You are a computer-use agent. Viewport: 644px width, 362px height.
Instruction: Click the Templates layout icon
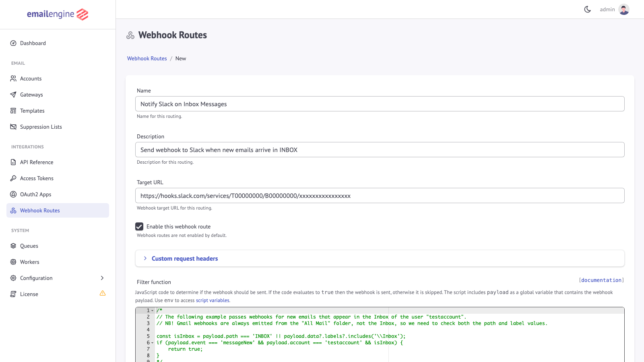coord(13,111)
